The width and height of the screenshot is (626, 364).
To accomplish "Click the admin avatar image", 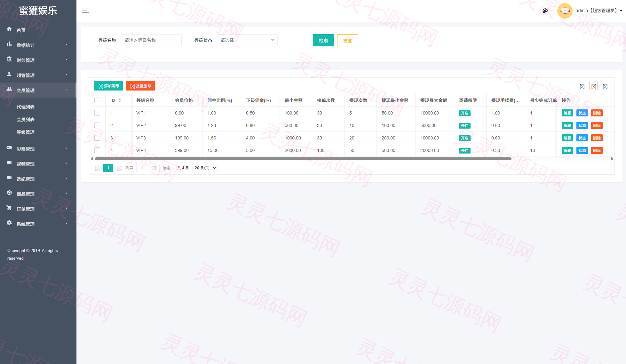I will (x=565, y=11).
